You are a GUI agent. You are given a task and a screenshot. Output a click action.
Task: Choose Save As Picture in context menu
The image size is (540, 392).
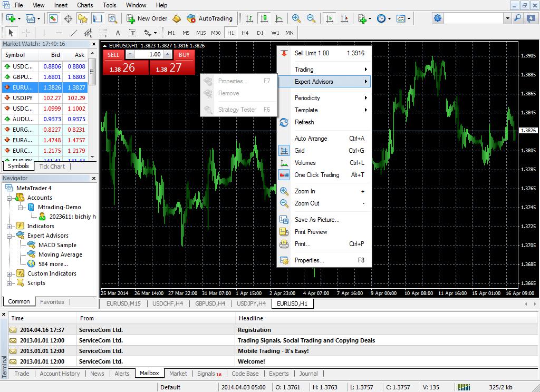(x=324, y=220)
